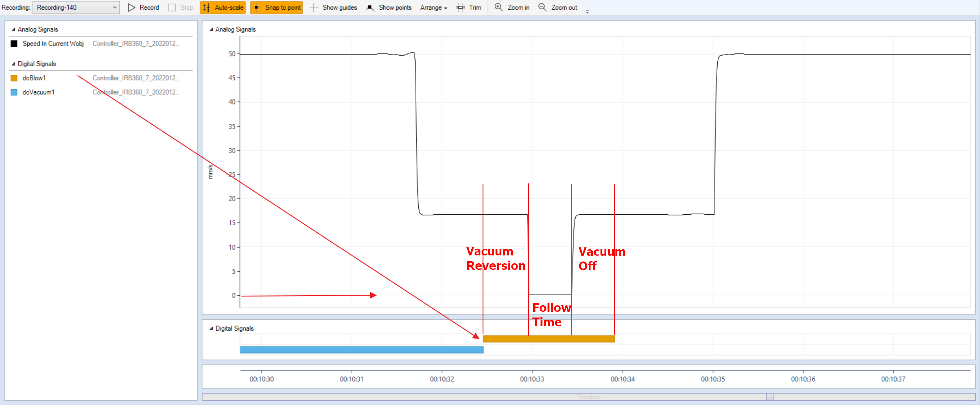
Task: Click the Recording: label
Action: point(16,7)
